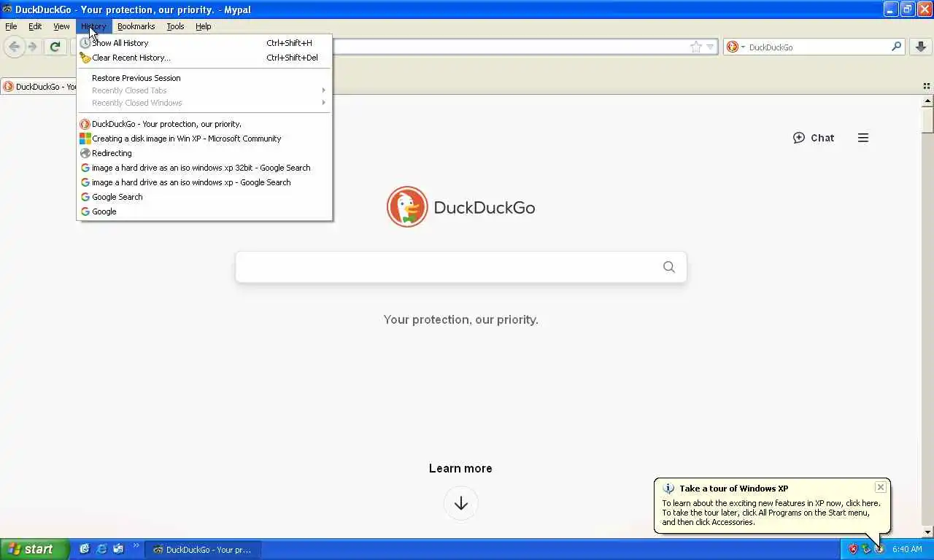Open the URL history dropdown arrow next to the star
Viewport: 934px width, 560px height.
(710, 47)
